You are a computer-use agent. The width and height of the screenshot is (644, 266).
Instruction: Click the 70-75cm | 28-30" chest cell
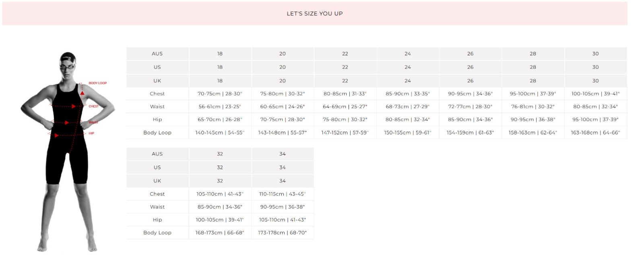[220, 94]
